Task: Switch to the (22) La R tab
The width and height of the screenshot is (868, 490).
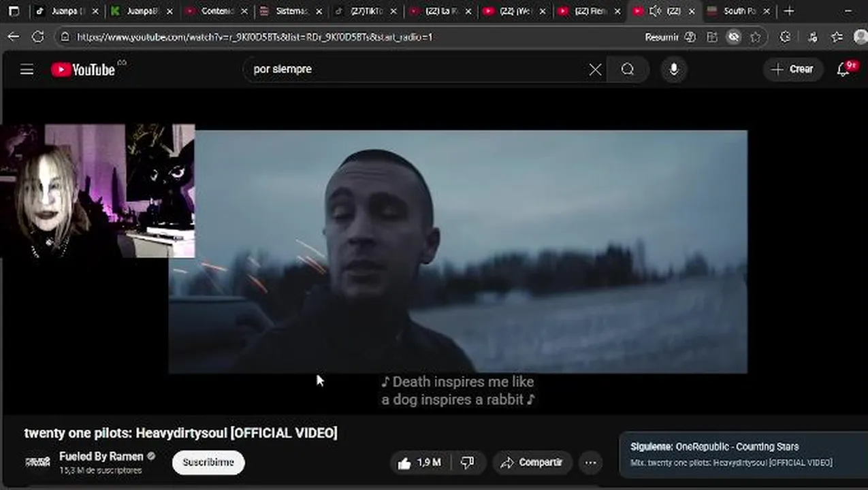Action: click(441, 11)
